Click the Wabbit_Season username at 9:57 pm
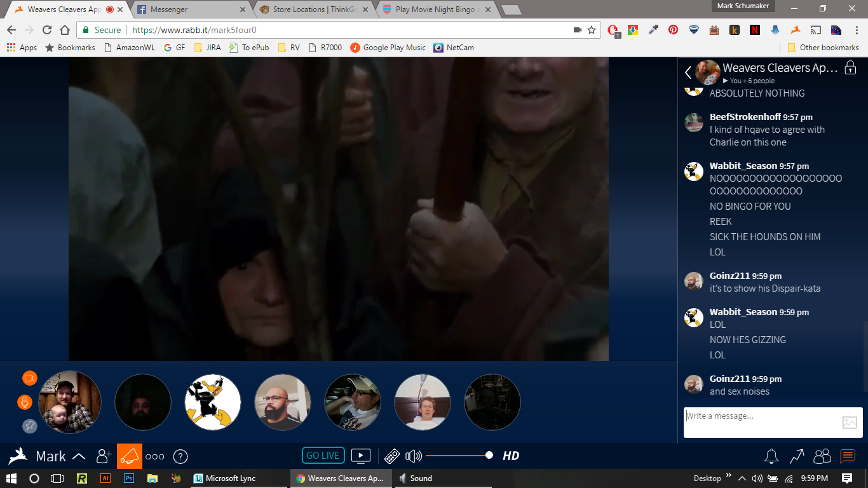868x488 pixels. coord(743,166)
